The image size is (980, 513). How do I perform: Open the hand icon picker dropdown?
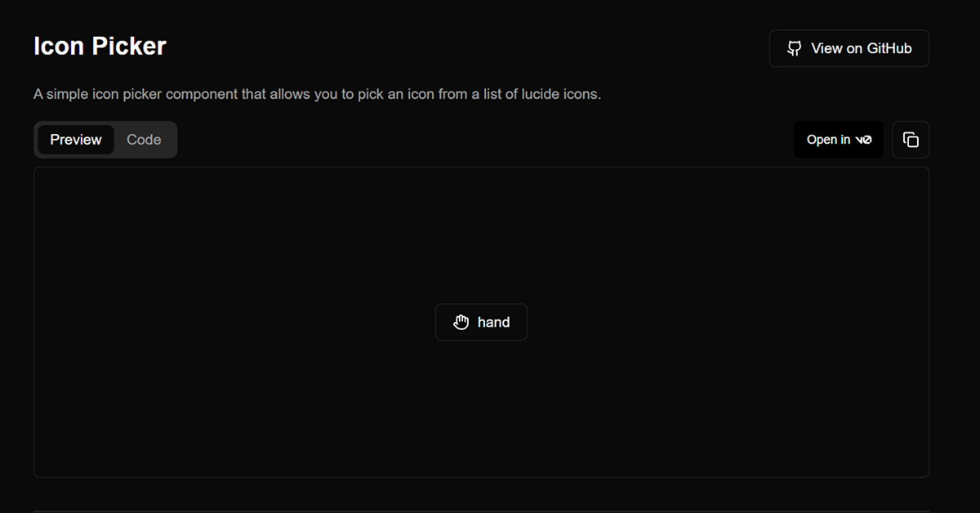[481, 322]
